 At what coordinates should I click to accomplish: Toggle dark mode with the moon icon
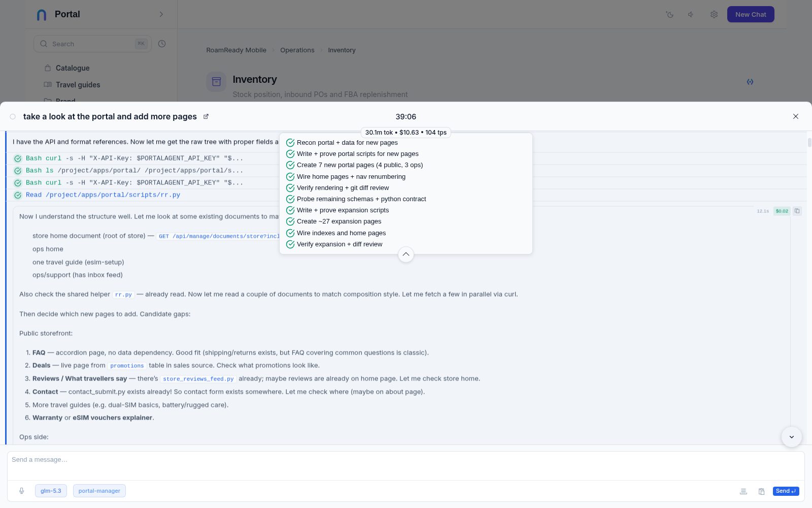point(670,15)
